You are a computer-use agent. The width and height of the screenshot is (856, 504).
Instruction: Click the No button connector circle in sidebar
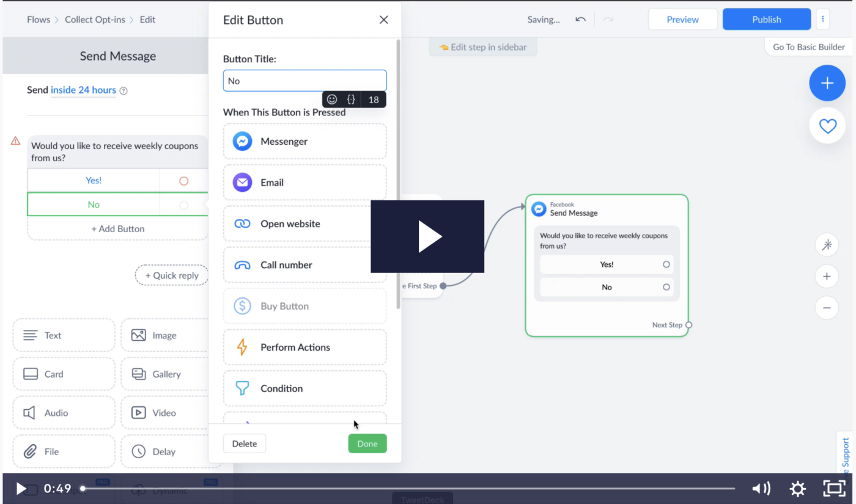click(183, 205)
